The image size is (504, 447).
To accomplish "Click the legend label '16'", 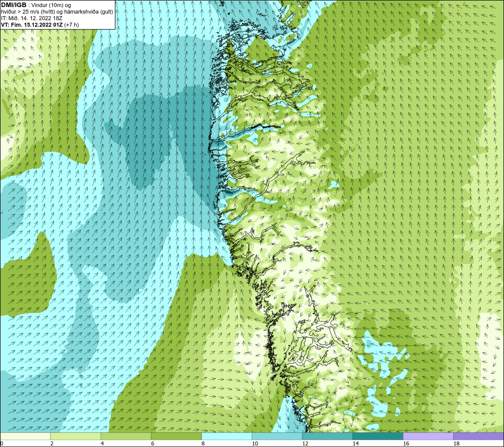I will click(406, 444).
